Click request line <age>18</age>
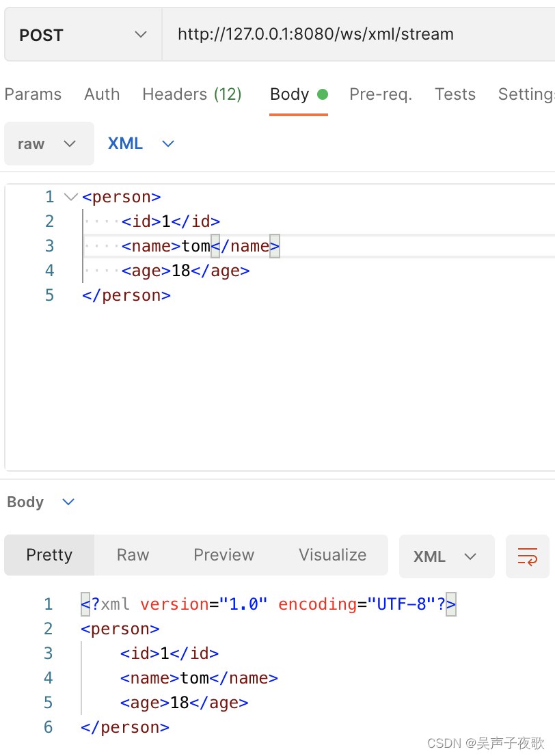The height and width of the screenshot is (756, 555). click(x=186, y=271)
